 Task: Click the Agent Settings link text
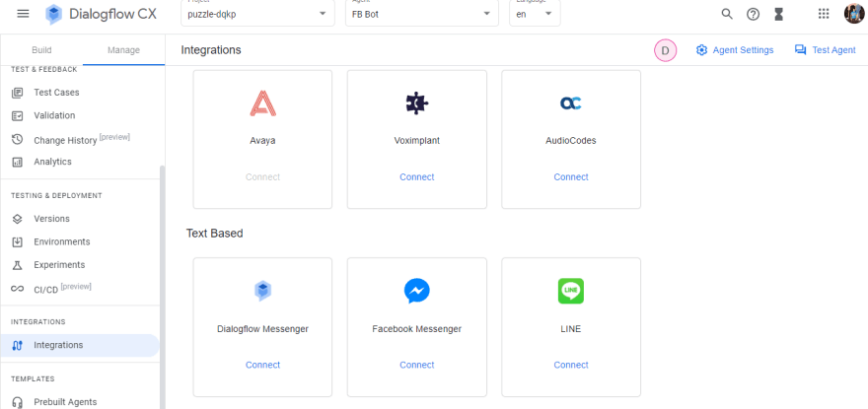coord(743,50)
